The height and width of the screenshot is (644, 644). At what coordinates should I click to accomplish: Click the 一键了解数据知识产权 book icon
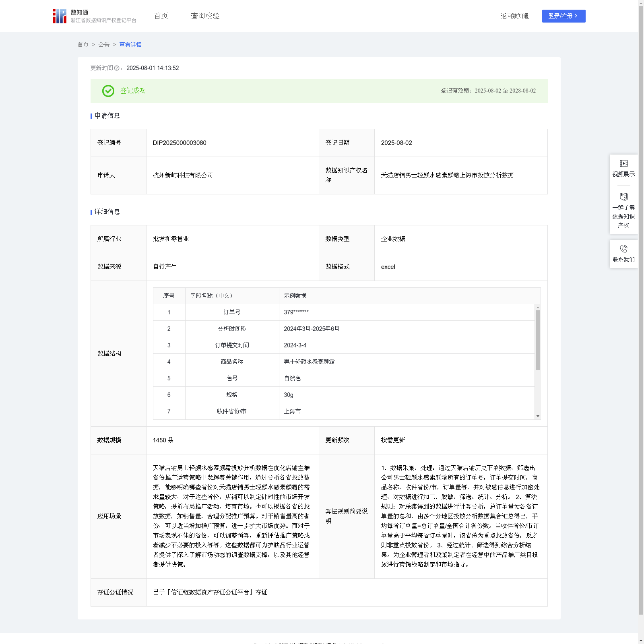tap(623, 197)
